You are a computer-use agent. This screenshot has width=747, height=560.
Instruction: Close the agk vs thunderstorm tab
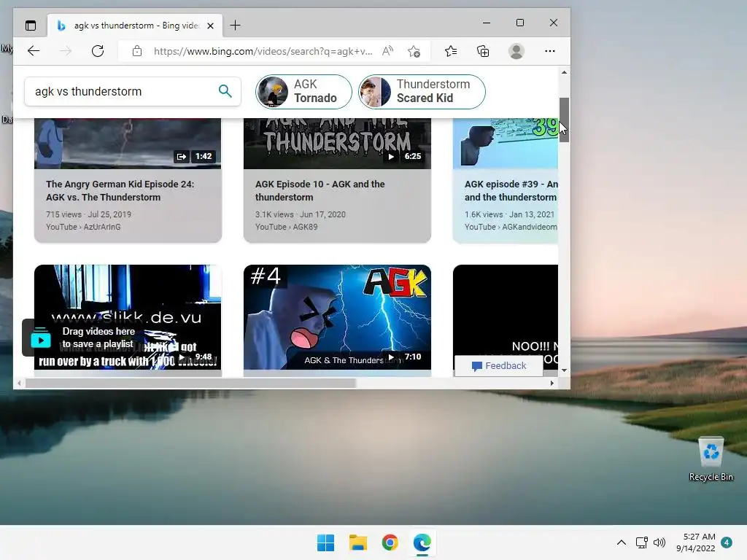211,26
